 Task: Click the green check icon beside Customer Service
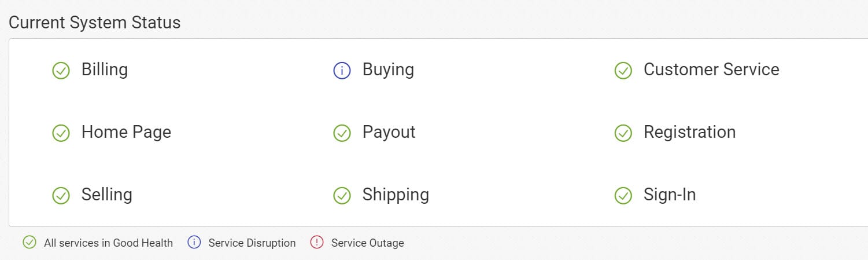coord(623,71)
